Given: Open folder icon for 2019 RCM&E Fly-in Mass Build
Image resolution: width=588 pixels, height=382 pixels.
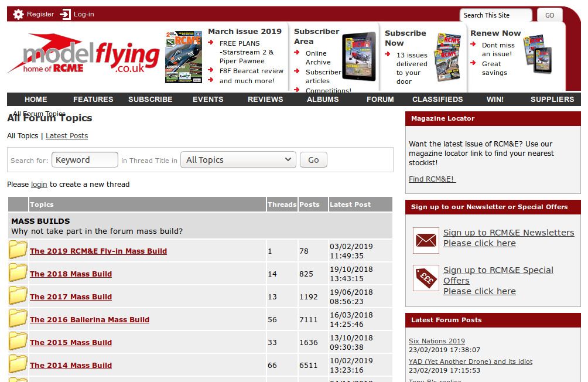Looking at the screenshot, I should pyautogui.click(x=18, y=250).
